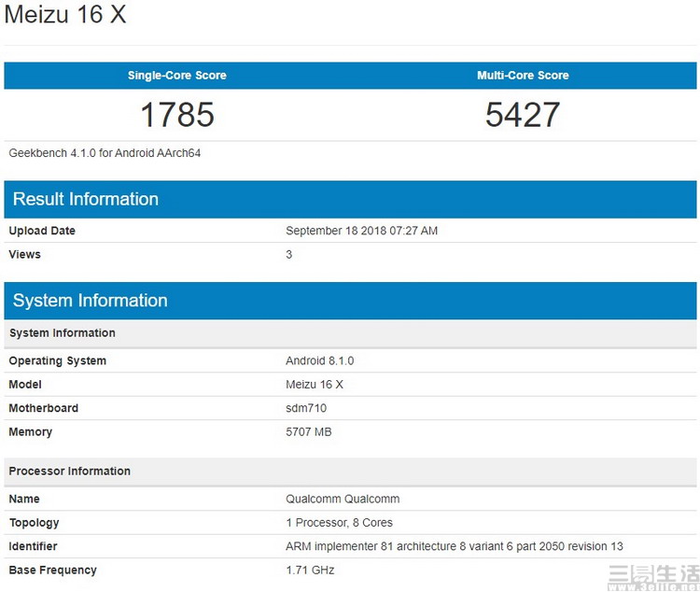700x592 pixels.
Task: Click the Operating System label
Action: 58,361
